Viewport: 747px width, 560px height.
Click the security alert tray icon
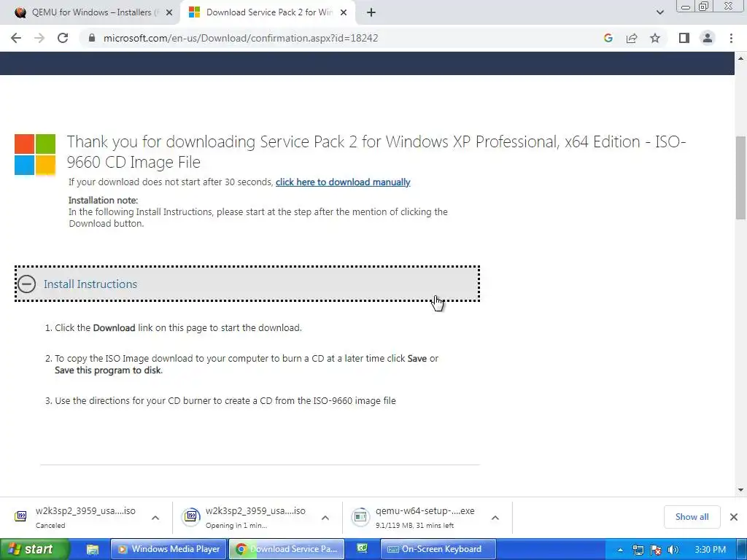656,550
